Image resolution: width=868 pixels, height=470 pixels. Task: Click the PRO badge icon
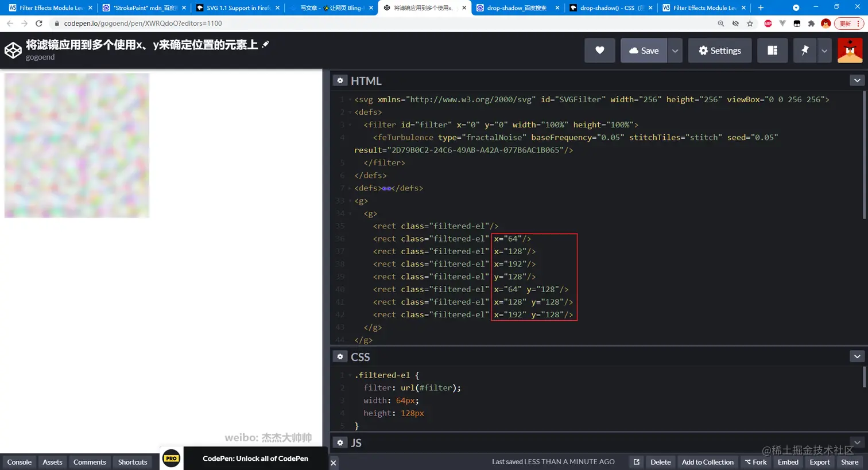pyautogui.click(x=171, y=459)
